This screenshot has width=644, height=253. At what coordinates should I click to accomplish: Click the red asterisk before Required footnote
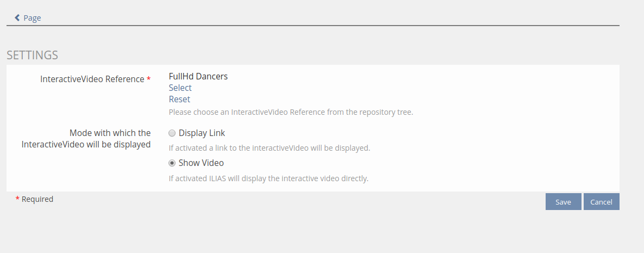17,200
